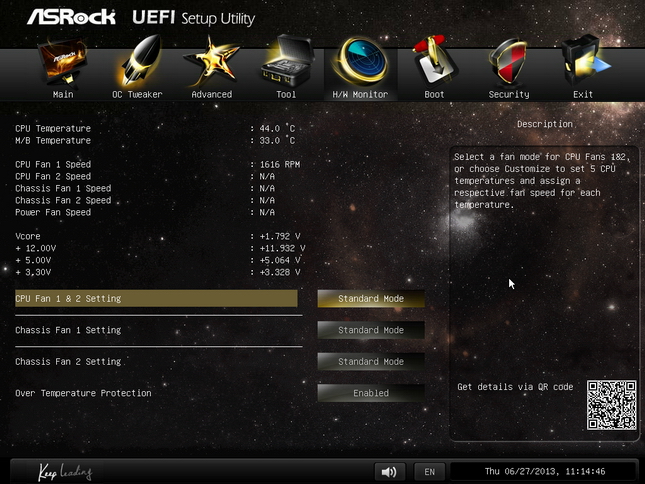Click the M/B Temperature label
645x484 pixels.
tap(53, 141)
